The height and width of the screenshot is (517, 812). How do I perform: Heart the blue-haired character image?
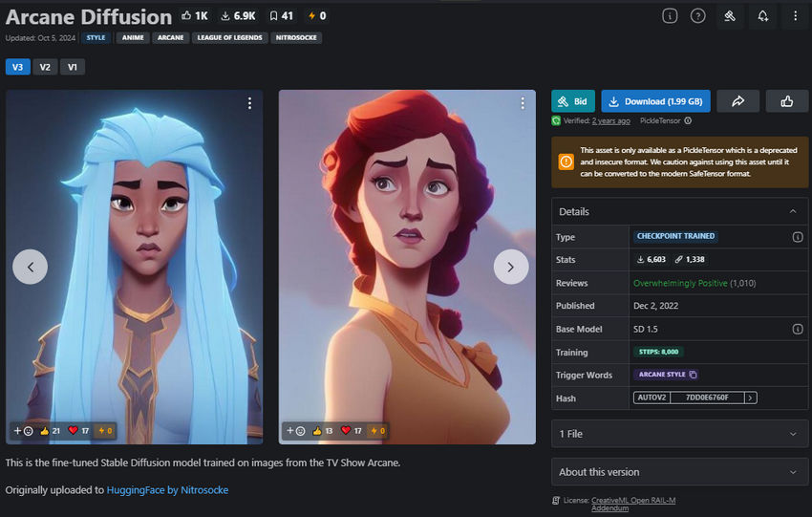click(x=78, y=430)
